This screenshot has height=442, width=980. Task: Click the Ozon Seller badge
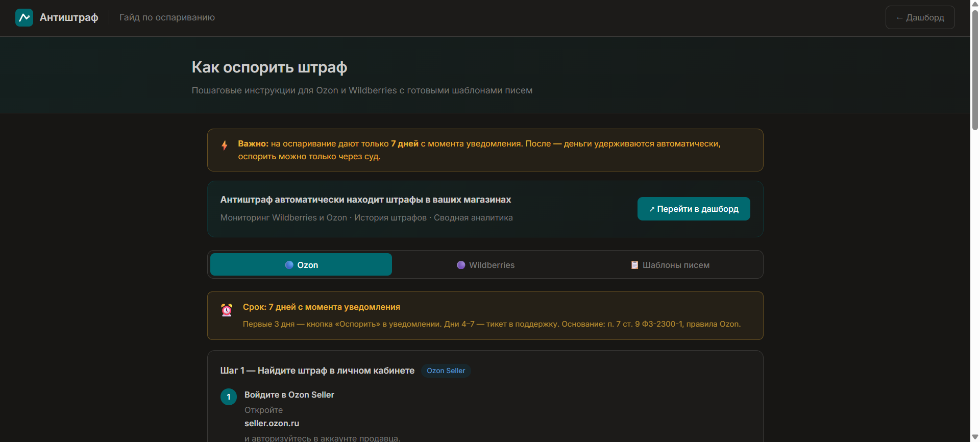tap(446, 371)
